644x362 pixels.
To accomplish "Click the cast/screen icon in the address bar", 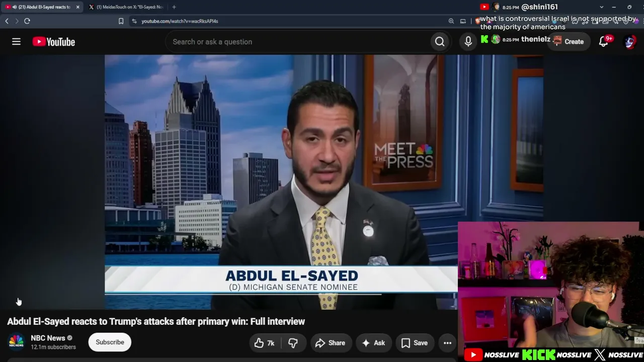I will (x=463, y=21).
